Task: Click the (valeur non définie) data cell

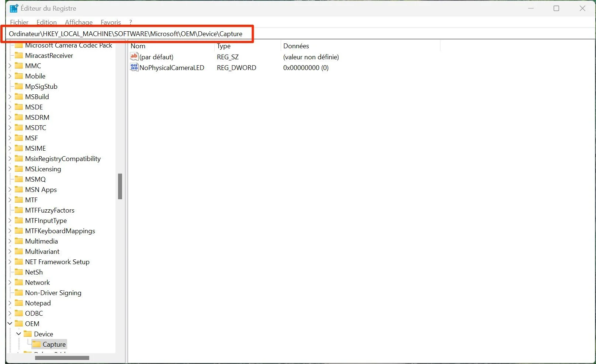Action: click(311, 57)
